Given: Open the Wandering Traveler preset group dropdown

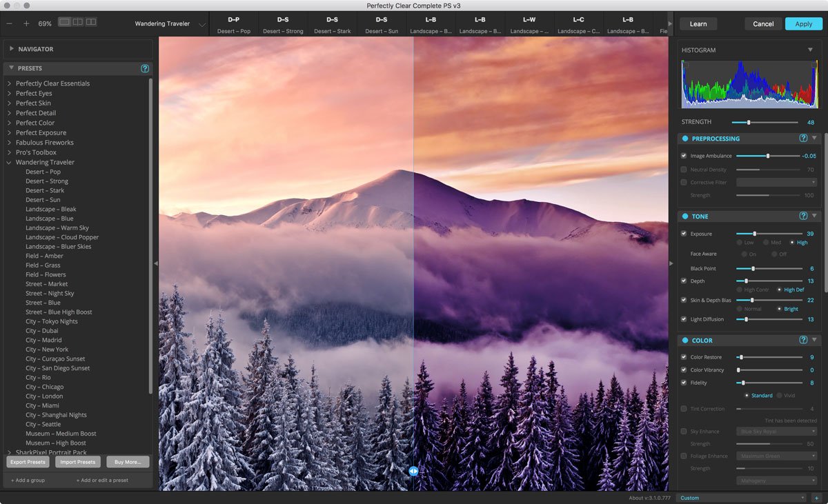Looking at the screenshot, I should pyautogui.click(x=170, y=23).
